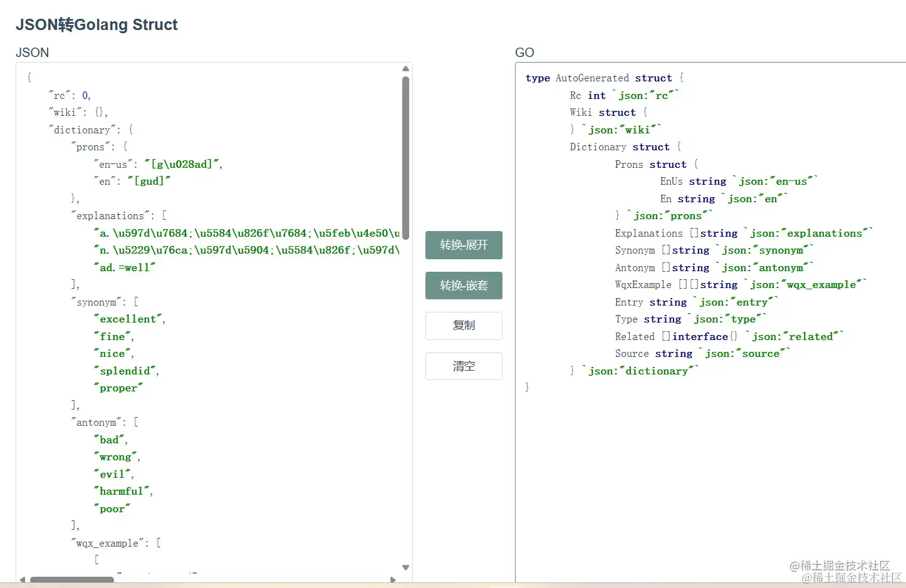
Task: Click JSON panel scroll-up arrow
Action: pyautogui.click(x=405, y=69)
